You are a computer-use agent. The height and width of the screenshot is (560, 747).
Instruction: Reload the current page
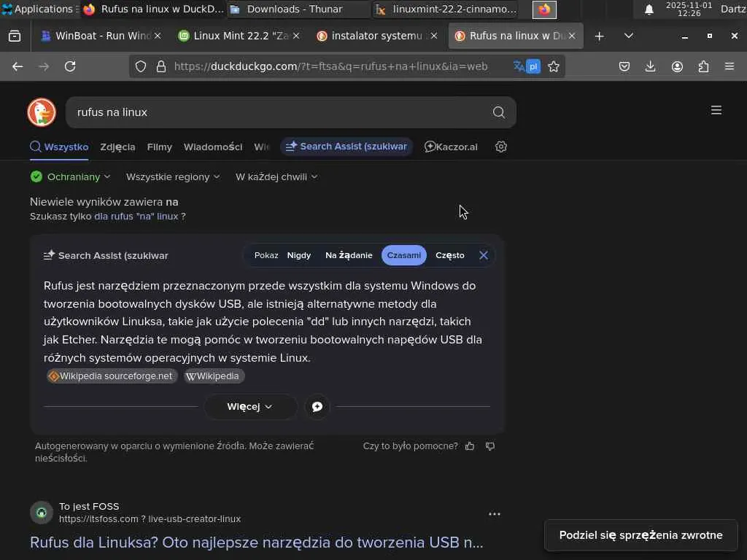pos(70,66)
